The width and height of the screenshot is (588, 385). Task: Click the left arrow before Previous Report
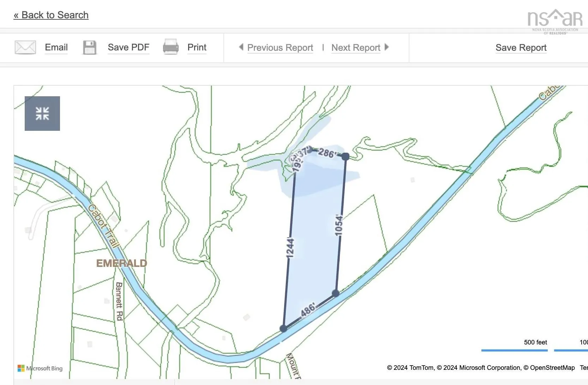tap(241, 47)
